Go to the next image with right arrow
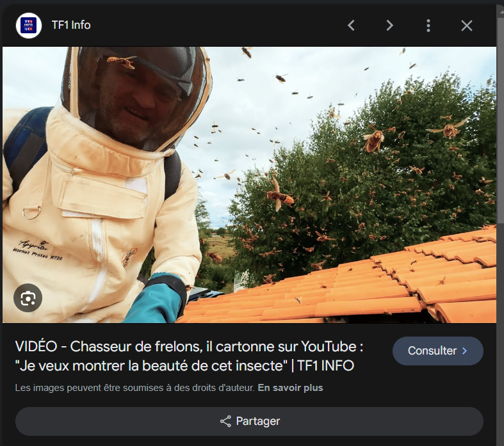504x446 pixels. [389, 26]
